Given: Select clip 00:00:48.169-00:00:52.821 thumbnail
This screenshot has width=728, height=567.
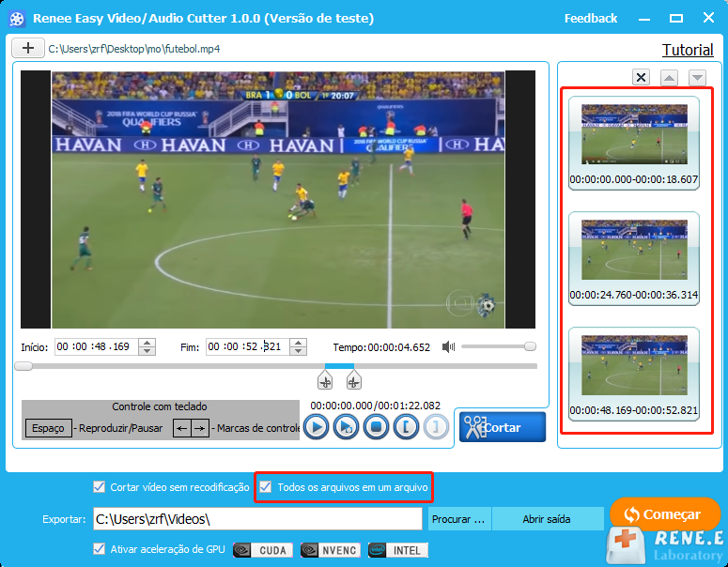Looking at the screenshot, I should (634, 374).
